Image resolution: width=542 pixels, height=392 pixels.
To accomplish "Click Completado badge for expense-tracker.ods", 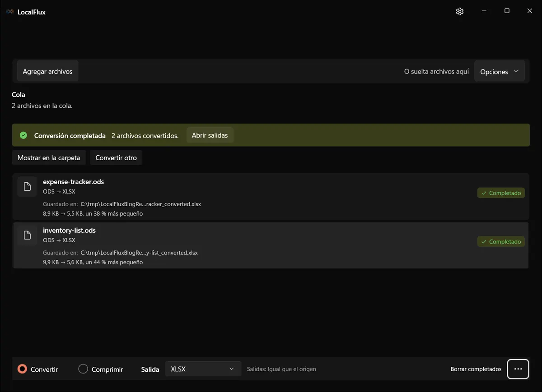I will tap(501, 193).
